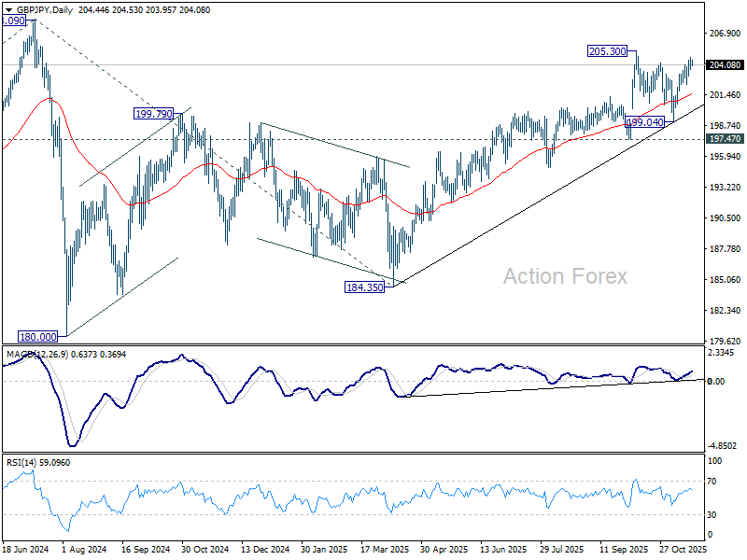Click the 197.470 level tag on axis
The width and height of the screenshot is (747, 560).
coord(725,138)
